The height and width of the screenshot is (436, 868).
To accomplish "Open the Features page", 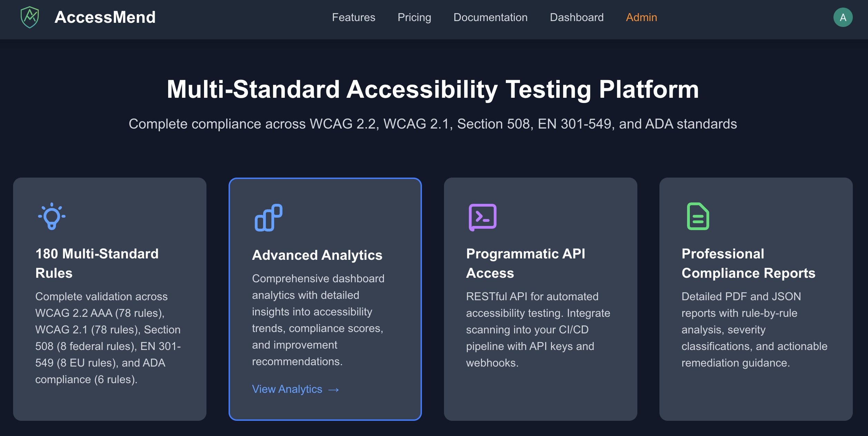I will click(354, 17).
